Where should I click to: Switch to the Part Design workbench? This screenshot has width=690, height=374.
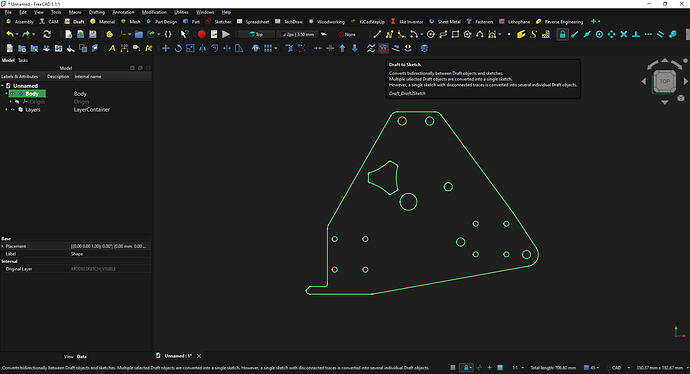coord(161,22)
